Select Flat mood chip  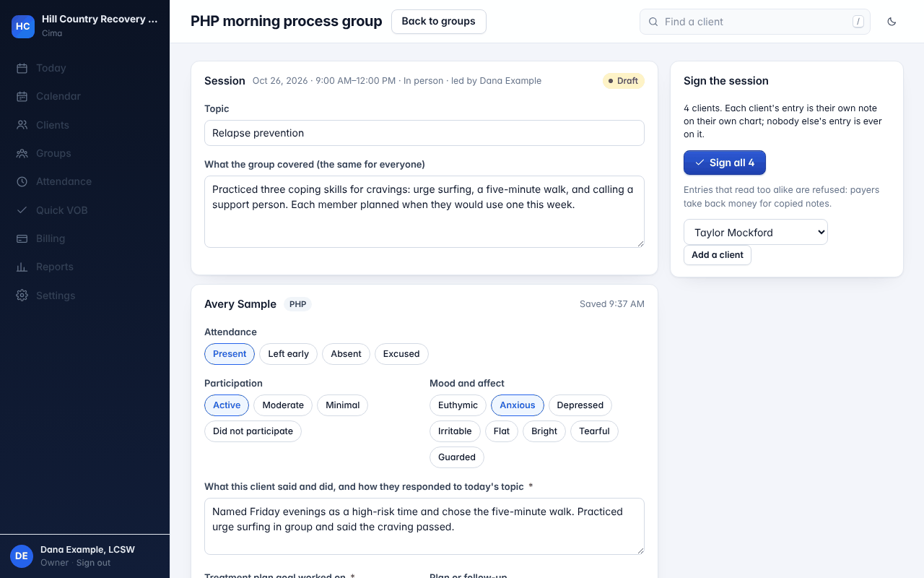(x=502, y=431)
